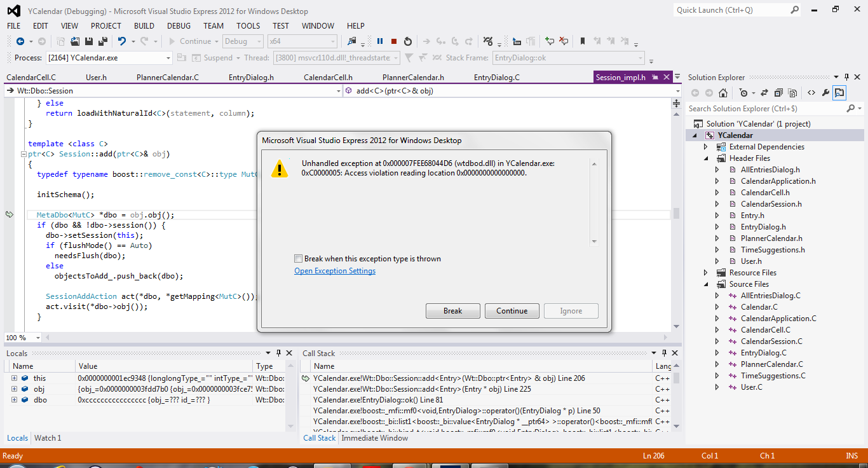This screenshot has width=868, height=468.
Task: Open the Wt::Dbo::Session scope dropdown
Action: tap(338, 91)
